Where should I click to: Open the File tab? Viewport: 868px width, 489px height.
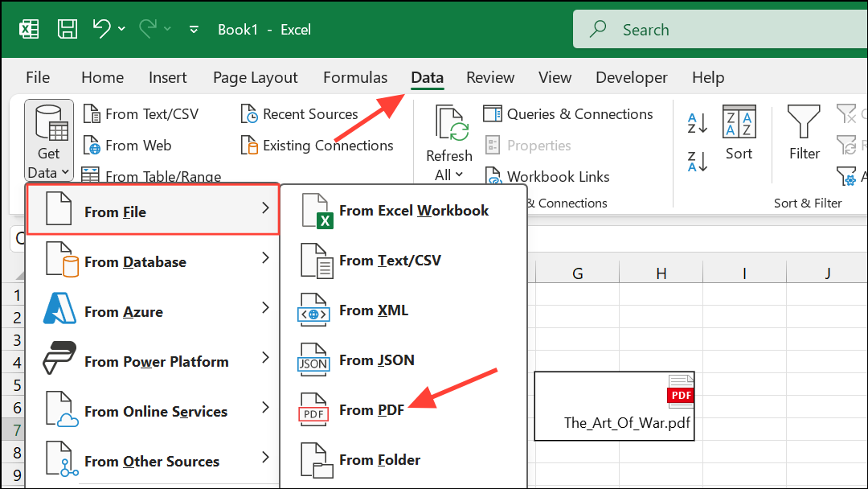[38, 77]
